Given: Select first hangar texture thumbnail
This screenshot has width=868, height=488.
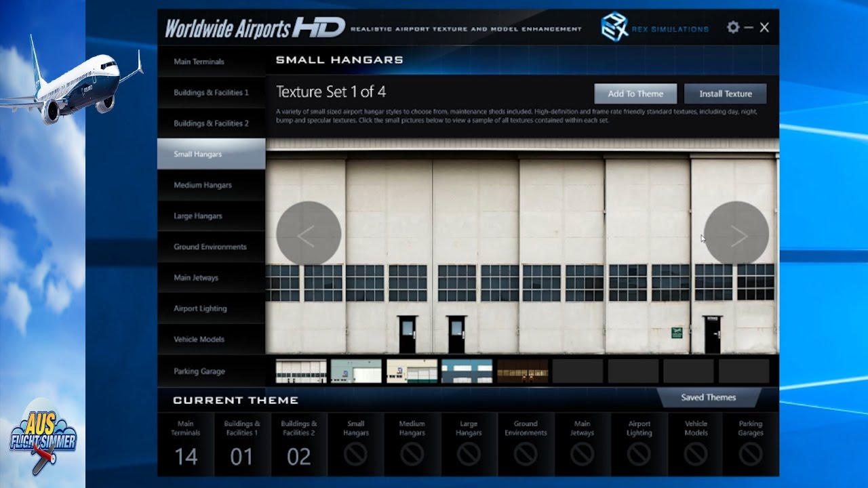Looking at the screenshot, I should [x=301, y=371].
